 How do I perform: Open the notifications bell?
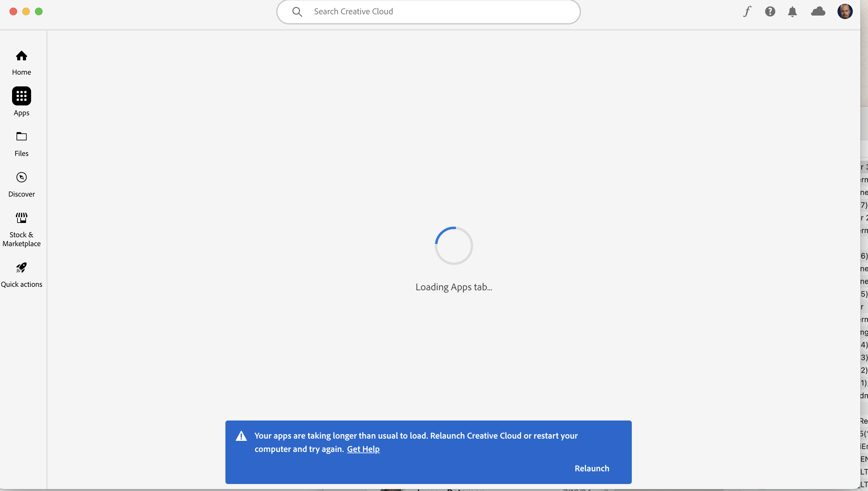(x=792, y=11)
